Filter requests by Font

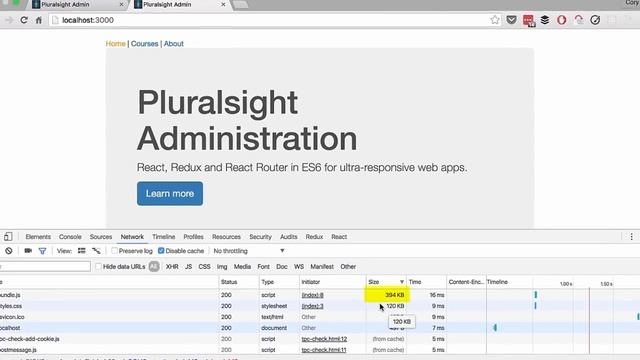(x=264, y=267)
